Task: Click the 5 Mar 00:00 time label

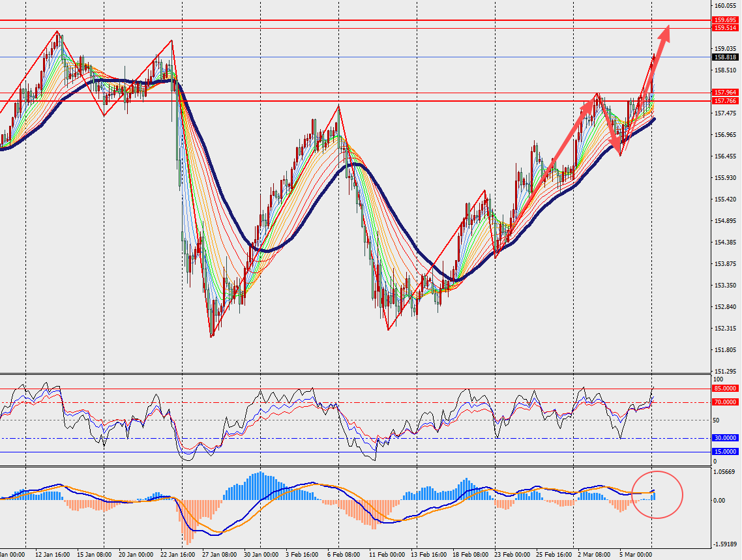Action: click(635, 554)
